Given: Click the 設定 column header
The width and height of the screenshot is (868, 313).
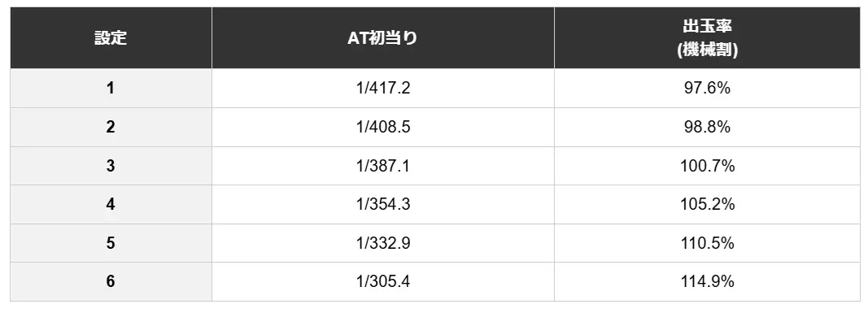Looking at the screenshot, I should coord(111,38).
